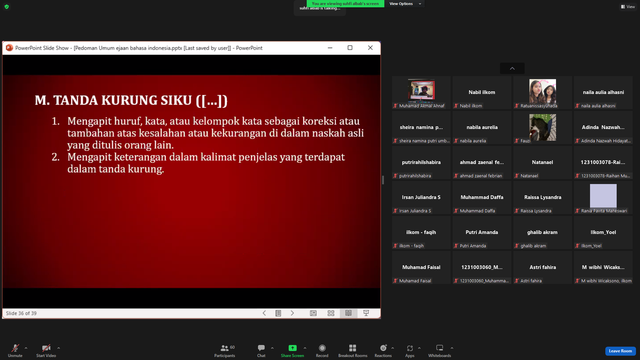This screenshot has width=640, height=360.
Task: Expand chat options caret beside Chat
Action: 272,348
